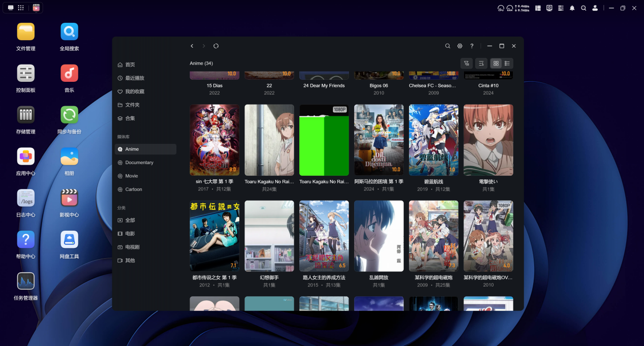Open the 碧蓝航线 poster
The width and height of the screenshot is (644, 346).
click(x=434, y=140)
